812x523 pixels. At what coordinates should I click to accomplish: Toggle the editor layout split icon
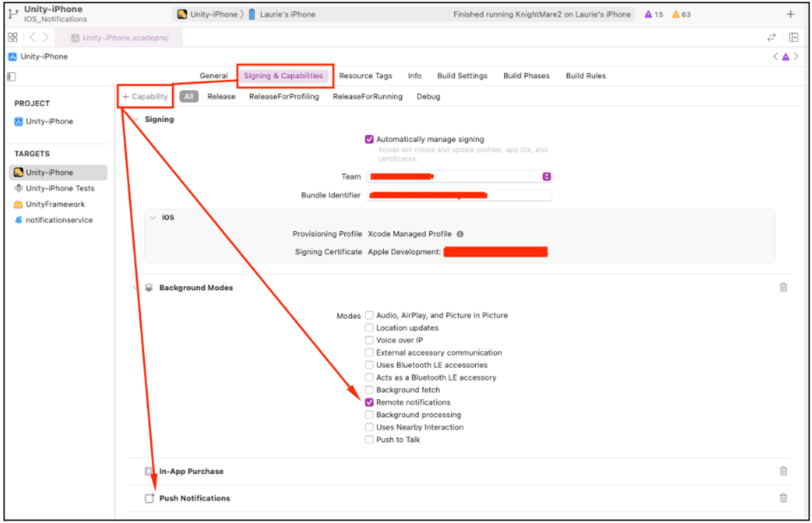pyautogui.click(x=793, y=37)
